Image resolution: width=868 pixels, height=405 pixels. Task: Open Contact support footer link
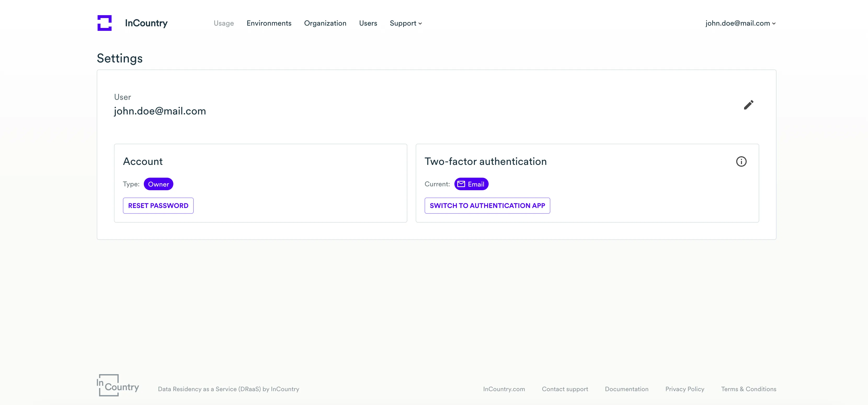[565, 389]
